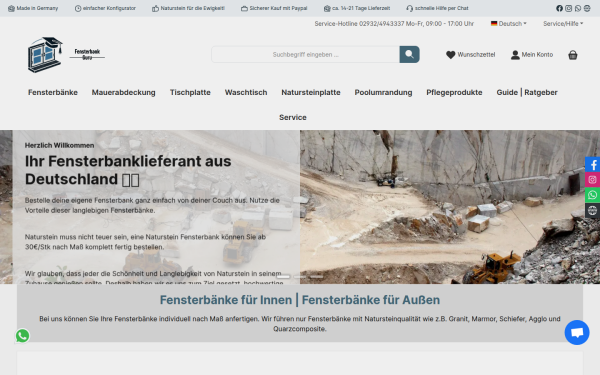Click the Wunschzettel text link
600x375 pixels.
476,55
